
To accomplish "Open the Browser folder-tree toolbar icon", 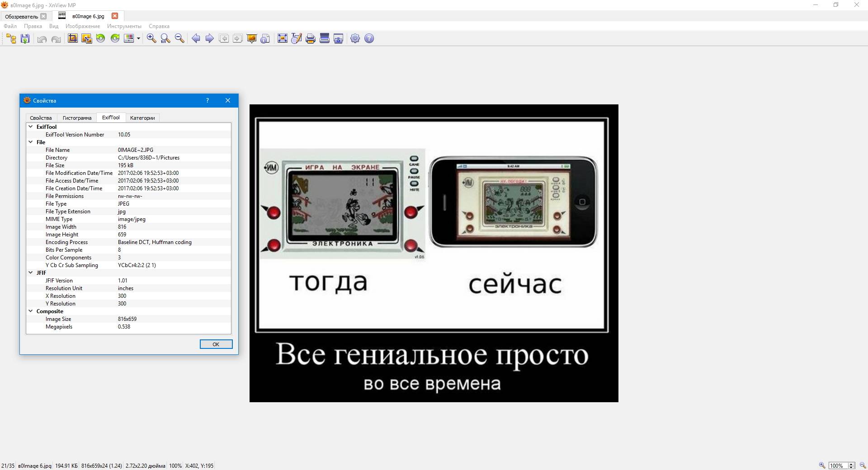I will [11, 38].
